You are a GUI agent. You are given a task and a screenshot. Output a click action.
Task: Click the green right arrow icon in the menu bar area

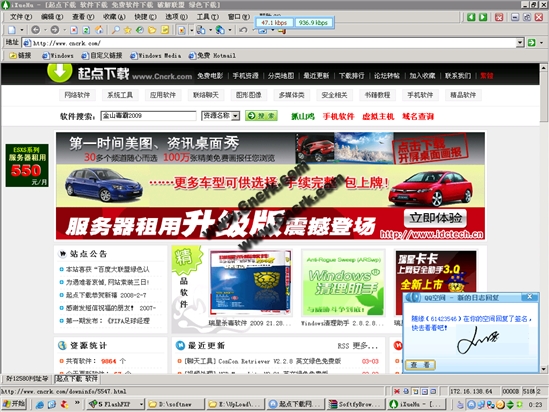pyautogui.click(x=483, y=17)
